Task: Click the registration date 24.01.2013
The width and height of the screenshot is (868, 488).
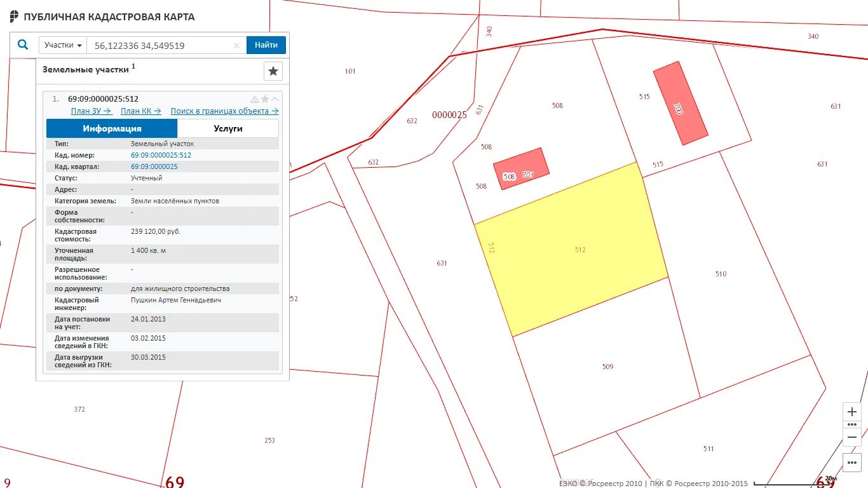Action: [147, 319]
